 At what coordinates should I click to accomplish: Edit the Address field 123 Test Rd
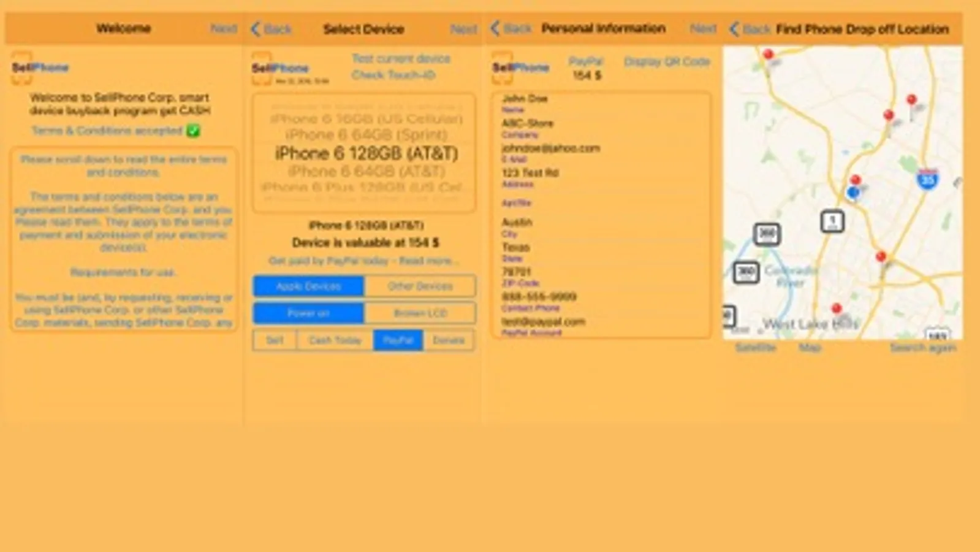click(601, 177)
